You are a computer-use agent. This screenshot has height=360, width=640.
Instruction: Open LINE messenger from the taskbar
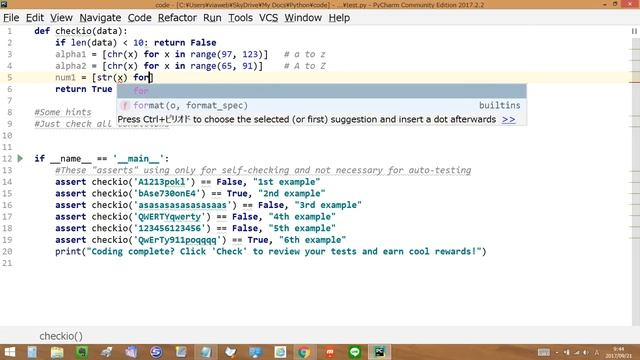coord(355,352)
